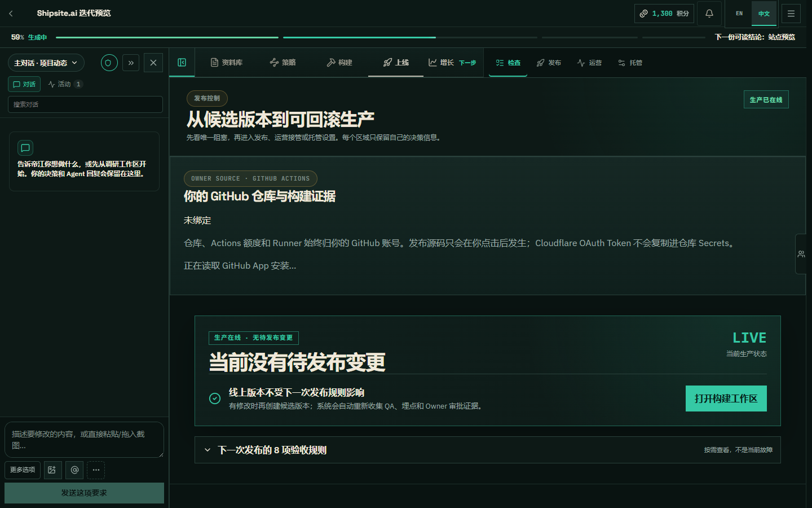Select the 对话 tab
Screen dimensions: 812x508
click(x=24, y=84)
